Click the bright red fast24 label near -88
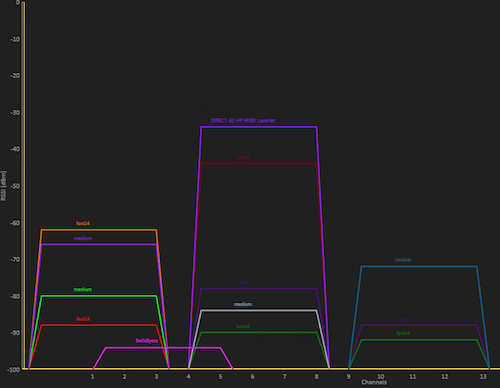Image resolution: width=500 pixels, height=388 pixels. 83,319
